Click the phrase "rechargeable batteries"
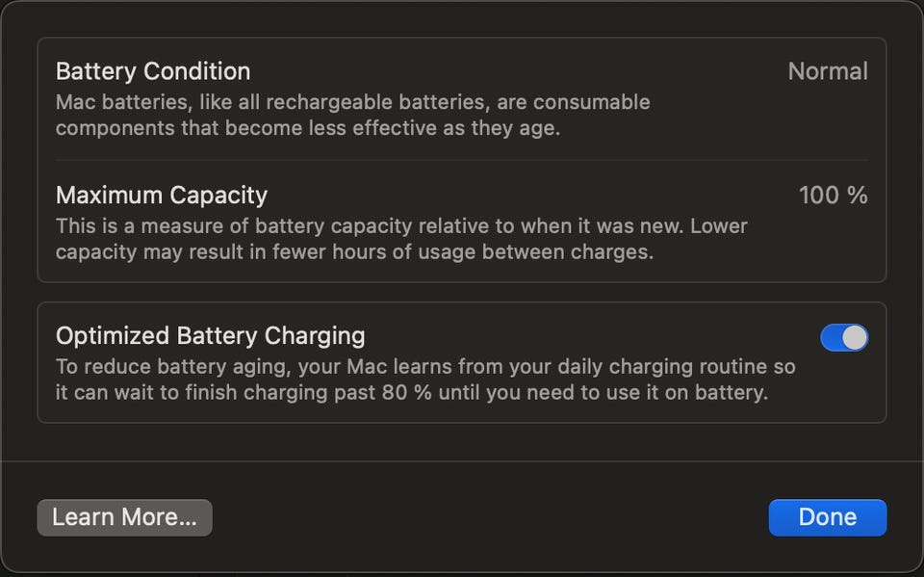Viewport: 924px width, 577px height. pos(399,102)
